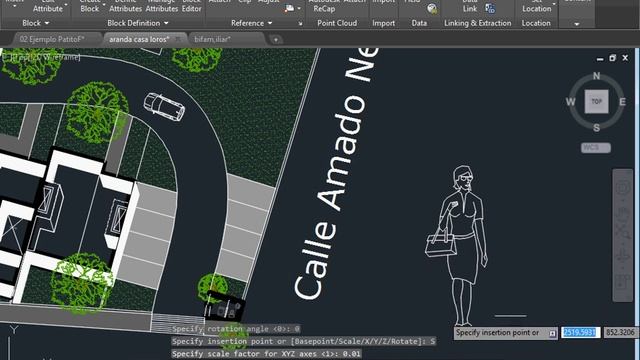Close the aranda casa loros tab
The height and width of the screenshot is (360, 640).
(x=178, y=39)
